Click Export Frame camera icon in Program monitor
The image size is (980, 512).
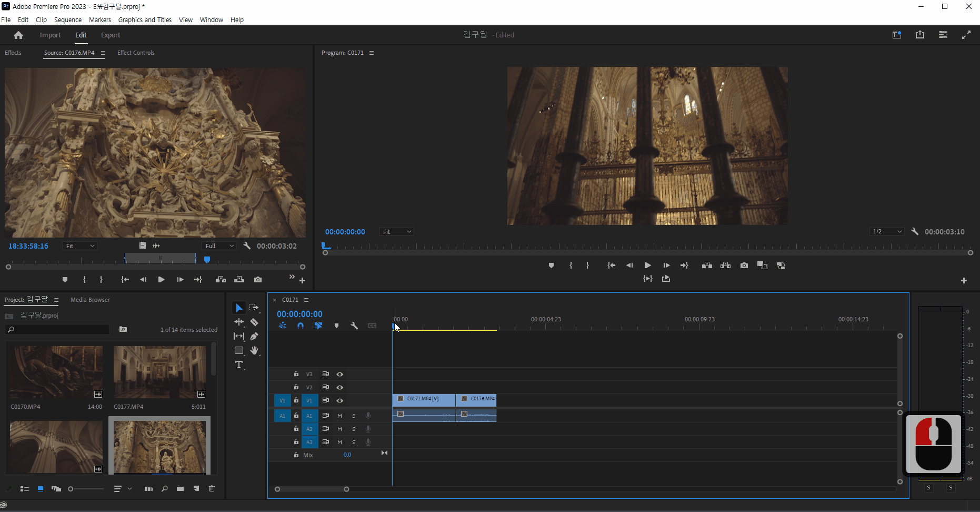[x=744, y=265]
